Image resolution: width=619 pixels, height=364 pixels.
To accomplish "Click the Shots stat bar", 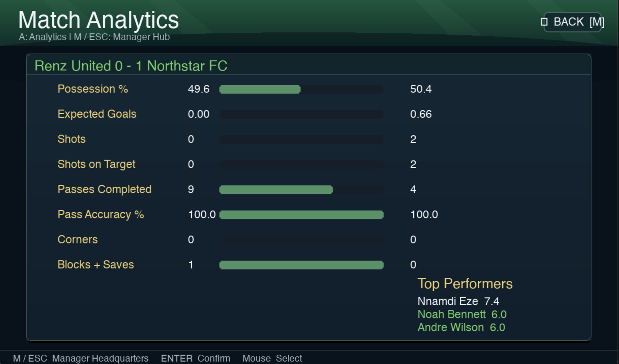I will click(301, 140).
